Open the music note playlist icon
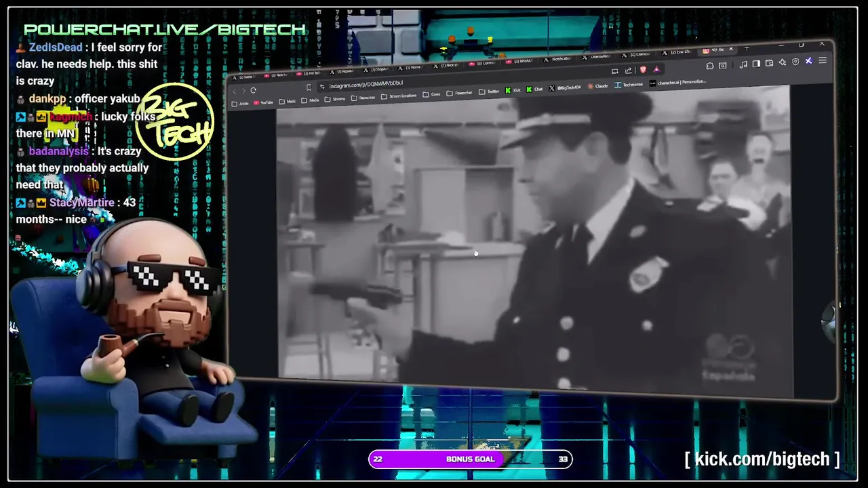The height and width of the screenshot is (488, 868). click(x=743, y=64)
